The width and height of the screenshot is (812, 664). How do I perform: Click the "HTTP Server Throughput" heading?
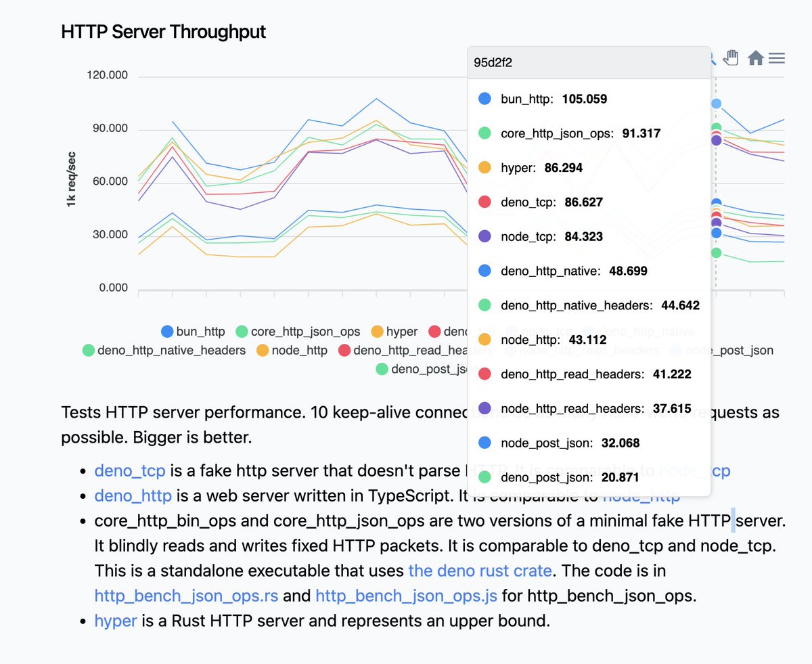pos(163,32)
